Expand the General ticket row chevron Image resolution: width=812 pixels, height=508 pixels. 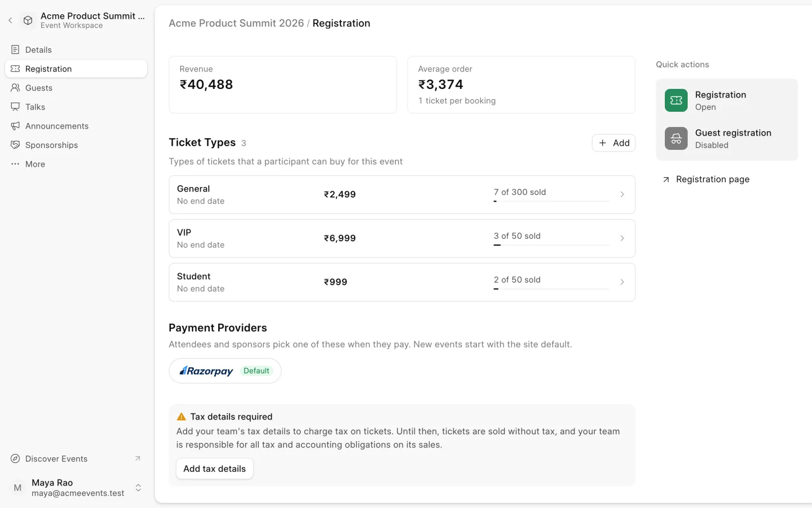[x=622, y=195]
